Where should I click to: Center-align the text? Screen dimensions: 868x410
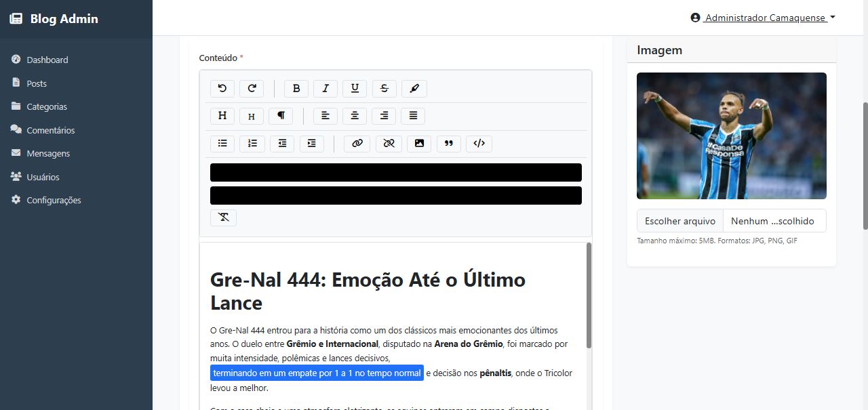tap(355, 116)
